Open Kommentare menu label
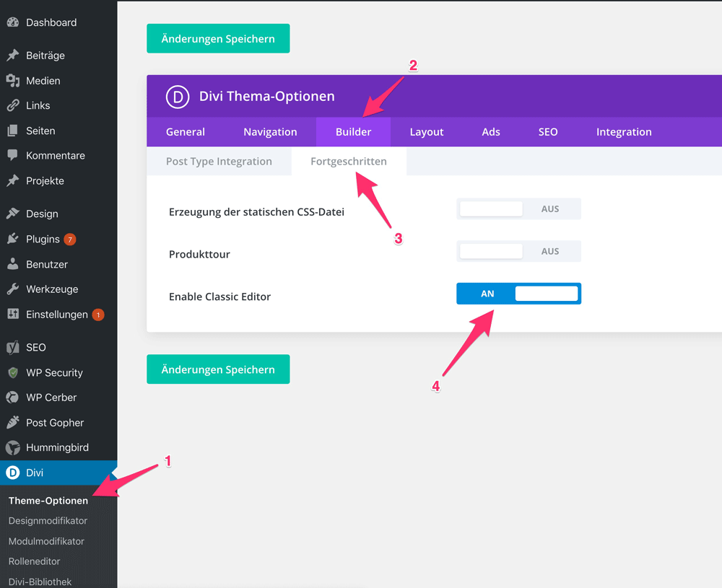This screenshot has height=588, width=722. click(x=56, y=156)
